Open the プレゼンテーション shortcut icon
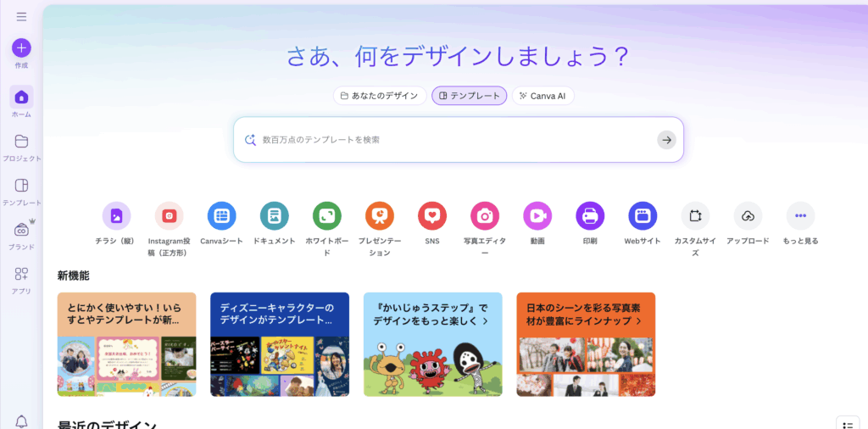 click(379, 216)
